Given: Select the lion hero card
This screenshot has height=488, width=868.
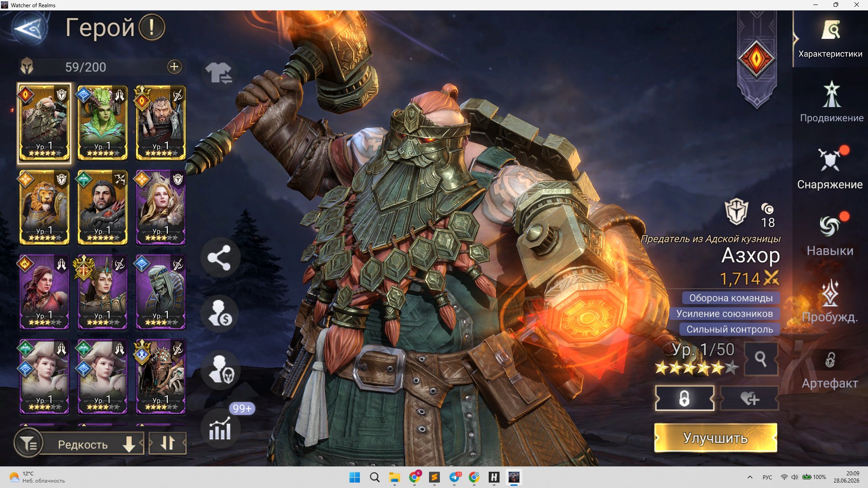Looking at the screenshot, I should pos(44,207).
